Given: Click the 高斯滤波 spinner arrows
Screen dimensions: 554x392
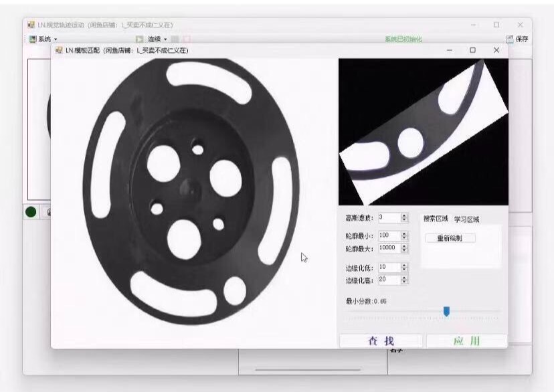Looking at the screenshot, I should [404, 217].
